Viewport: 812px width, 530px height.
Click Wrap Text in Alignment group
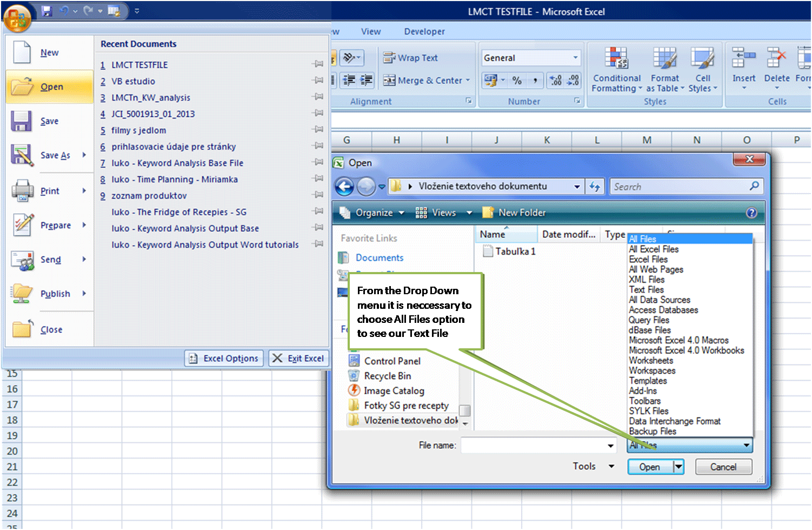click(410, 58)
